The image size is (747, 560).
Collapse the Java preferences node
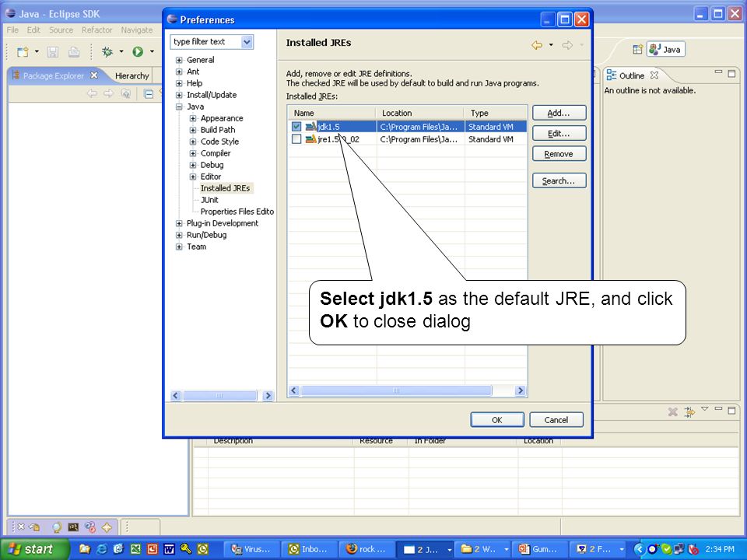point(179,107)
